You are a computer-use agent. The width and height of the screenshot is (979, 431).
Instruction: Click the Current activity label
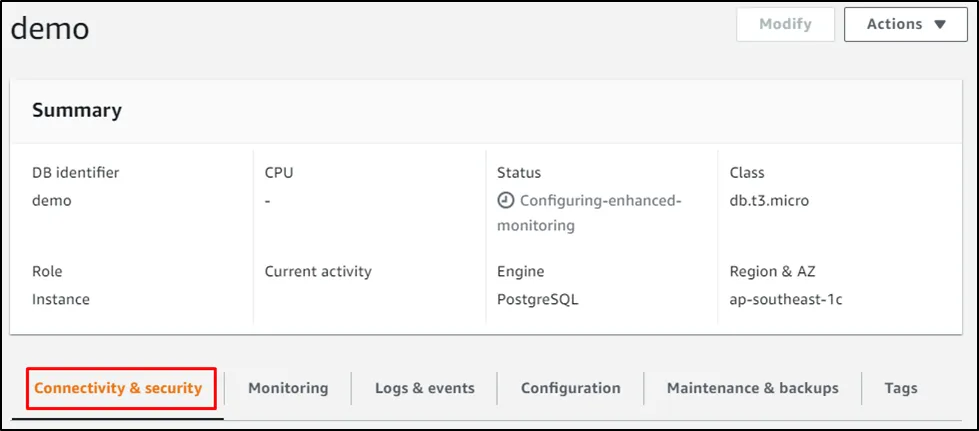tap(317, 271)
